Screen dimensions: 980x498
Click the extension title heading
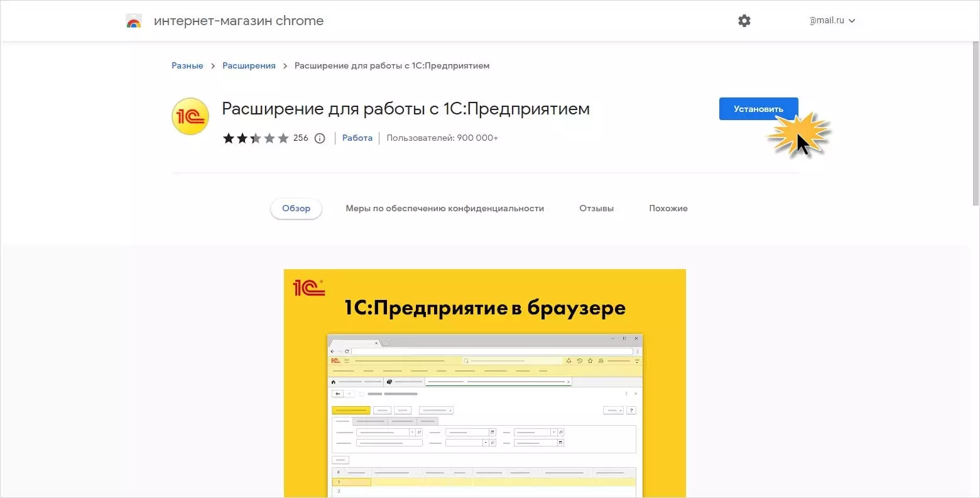coord(406,109)
